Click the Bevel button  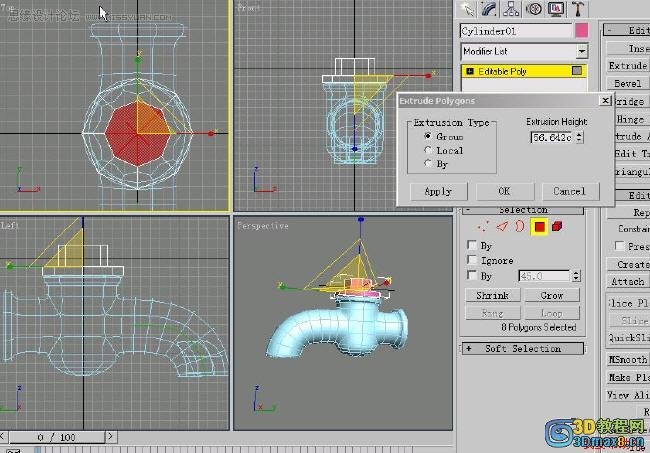click(628, 83)
